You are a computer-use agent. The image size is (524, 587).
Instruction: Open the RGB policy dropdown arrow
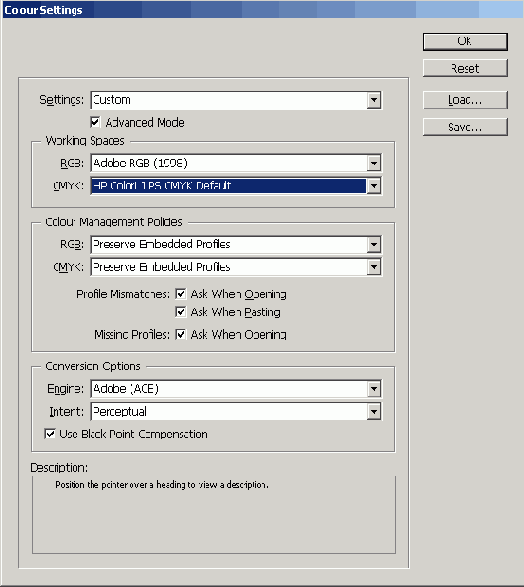tap(374, 244)
